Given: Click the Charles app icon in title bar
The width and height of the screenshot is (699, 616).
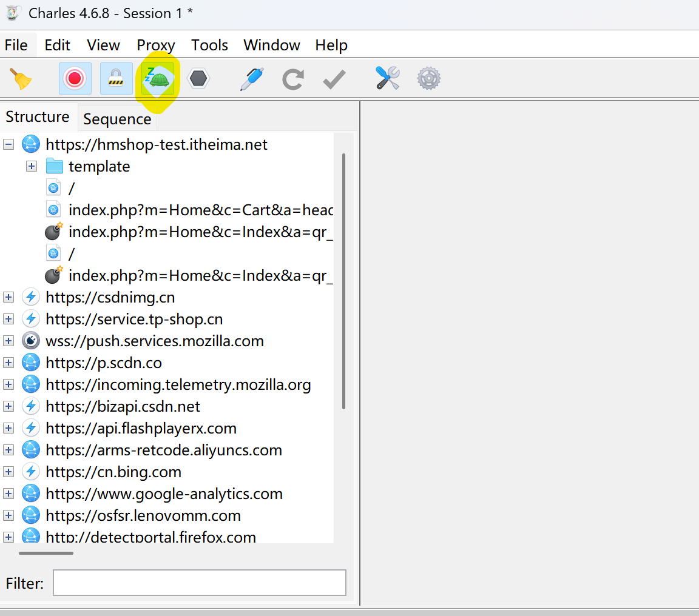Looking at the screenshot, I should point(13,13).
